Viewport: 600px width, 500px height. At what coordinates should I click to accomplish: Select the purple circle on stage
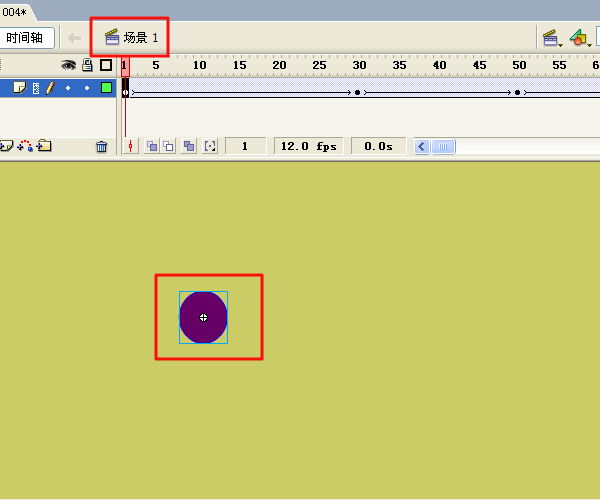pyautogui.click(x=204, y=318)
